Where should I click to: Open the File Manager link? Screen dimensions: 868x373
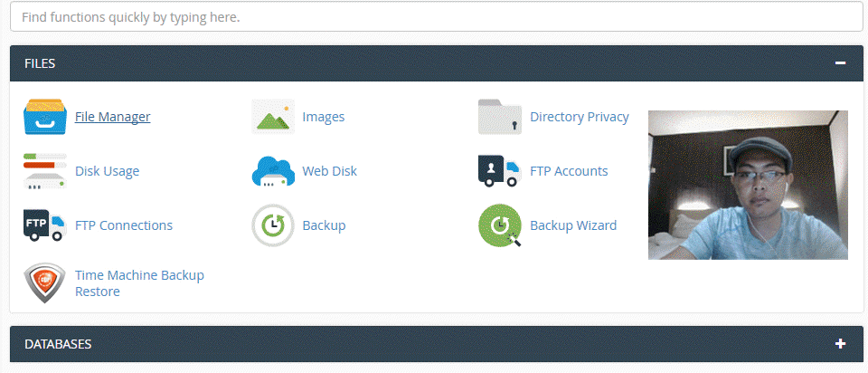pyautogui.click(x=112, y=117)
